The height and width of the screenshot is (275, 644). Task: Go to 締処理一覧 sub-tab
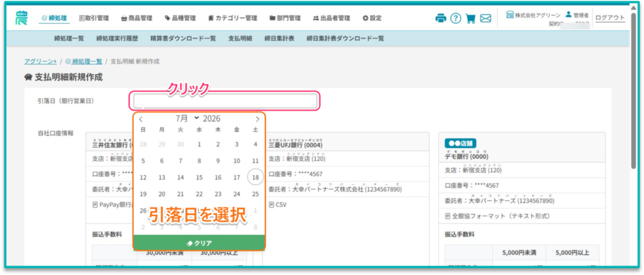(x=69, y=38)
